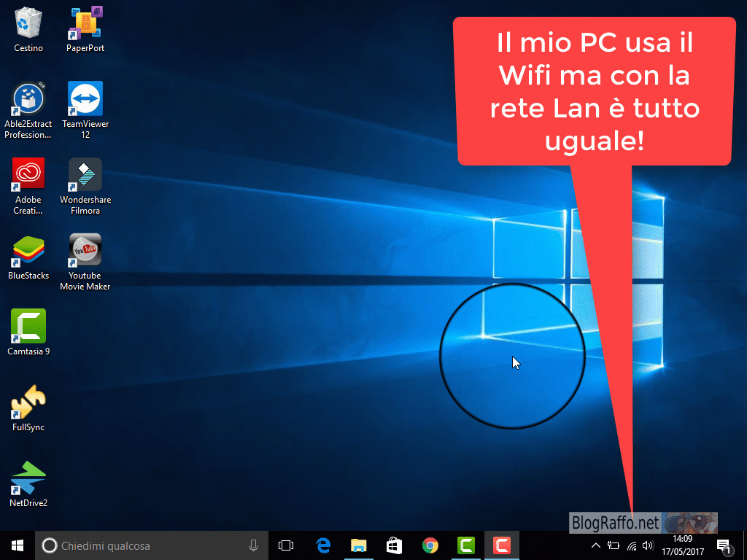The image size is (747, 560).
Task: Open the Wifi network tray icon
Action: (x=632, y=545)
